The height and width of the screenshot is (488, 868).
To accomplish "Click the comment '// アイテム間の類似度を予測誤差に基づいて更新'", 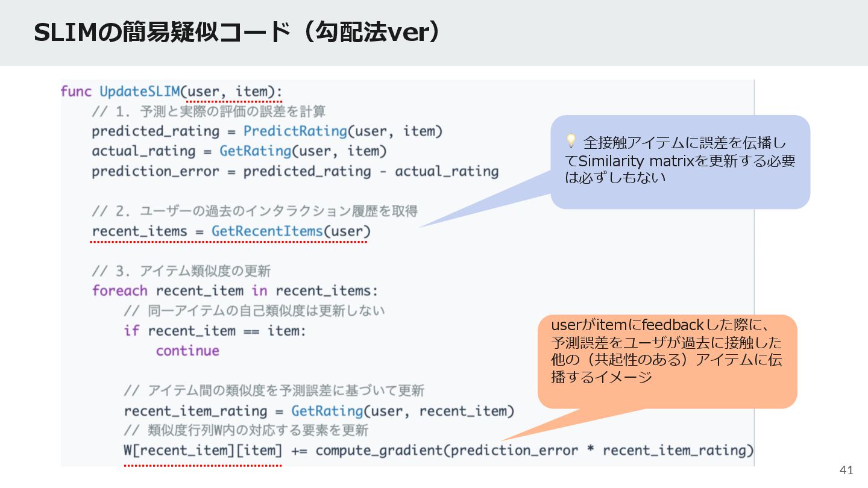I will click(x=274, y=390).
